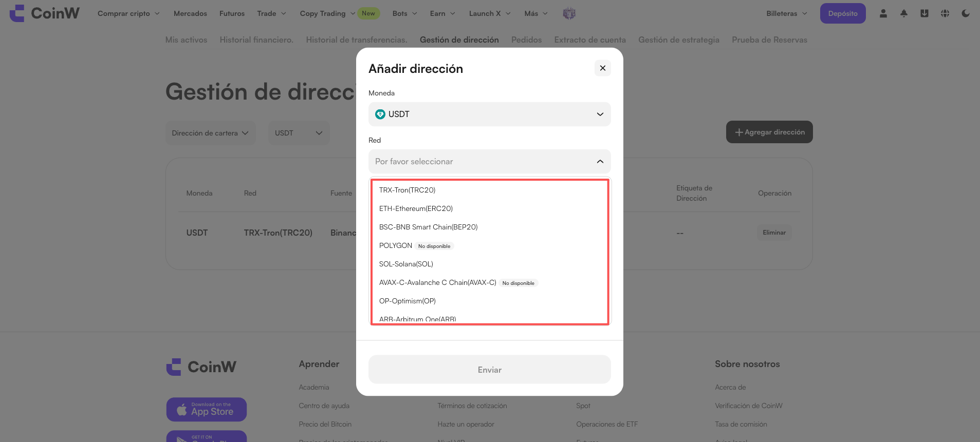Open Dirección de cartera filter dropdown
Image resolution: width=980 pixels, height=442 pixels.
[210, 133]
